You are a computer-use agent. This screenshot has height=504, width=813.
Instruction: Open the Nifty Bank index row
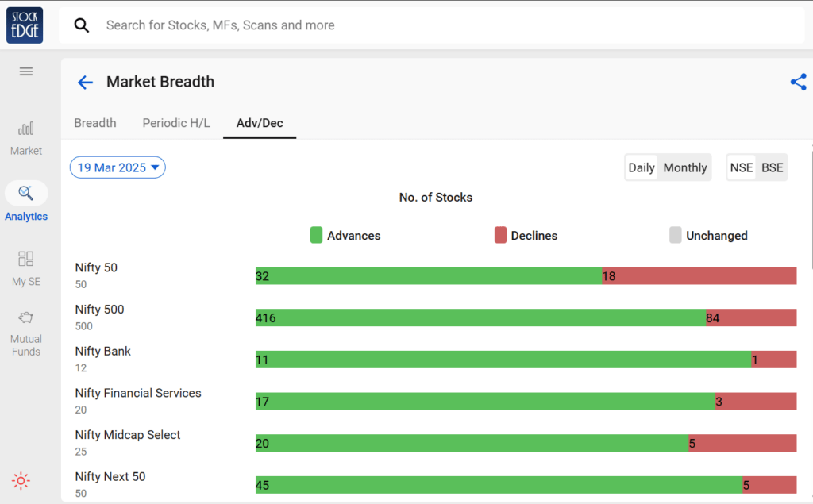coord(103,352)
